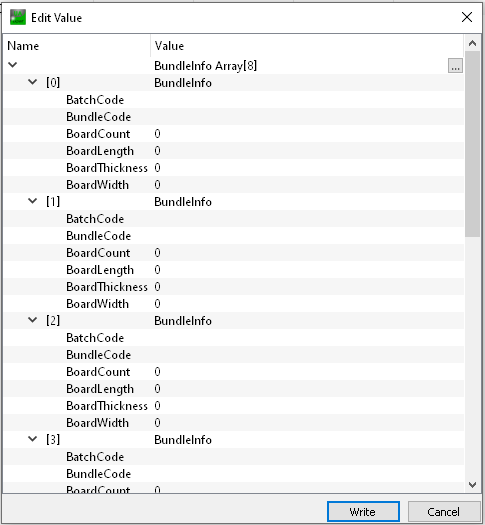Click the ellipsis button for BundleInfo Array
Viewport: 485px width, 525px height.
click(455, 66)
